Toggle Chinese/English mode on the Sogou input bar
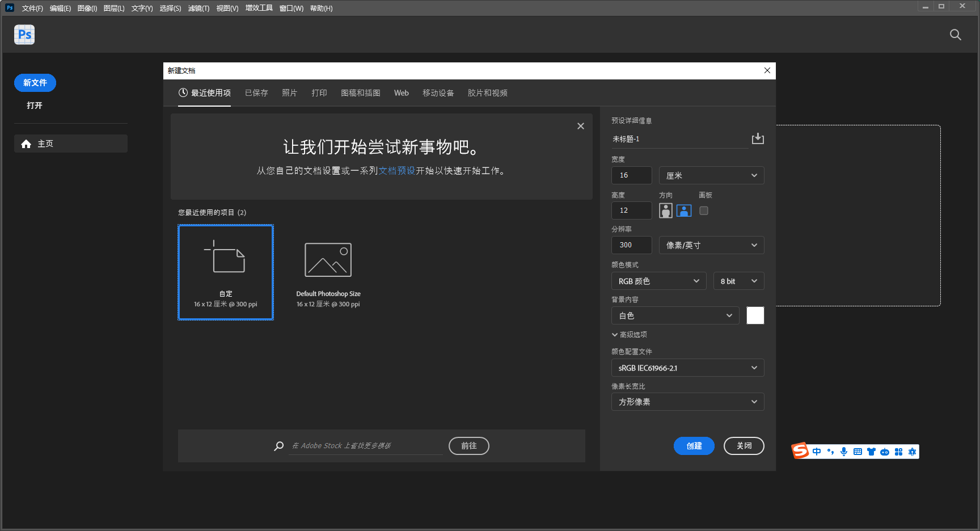The image size is (980, 531). [817, 452]
